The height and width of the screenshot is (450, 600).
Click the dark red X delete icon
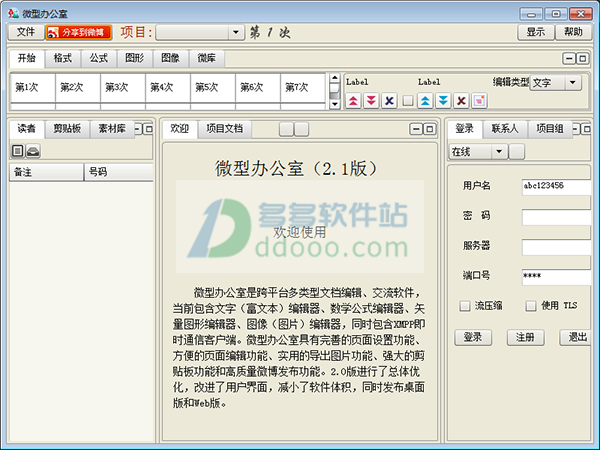click(x=461, y=101)
